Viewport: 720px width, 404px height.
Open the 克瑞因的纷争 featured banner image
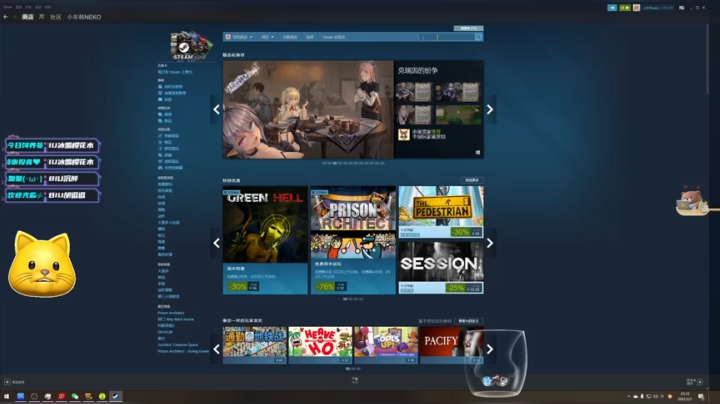[308, 110]
